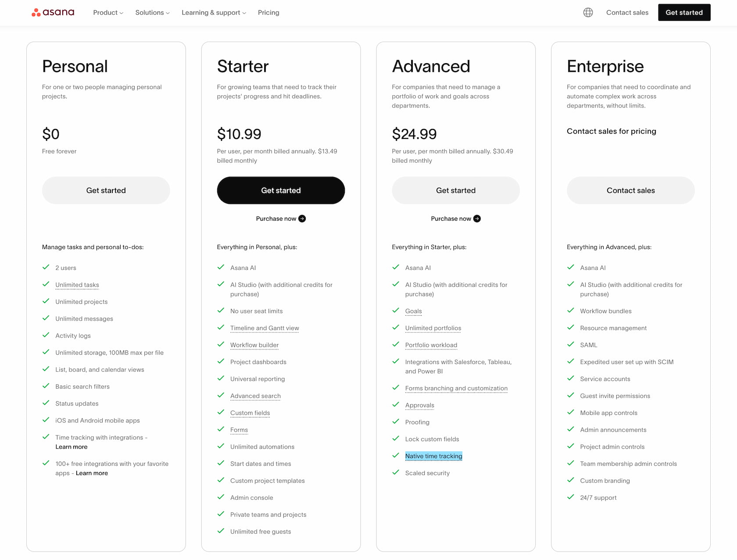The width and height of the screenshot is (737, 560).
Task: Click the Asana logo in the navbar
Action: (53, 12)
